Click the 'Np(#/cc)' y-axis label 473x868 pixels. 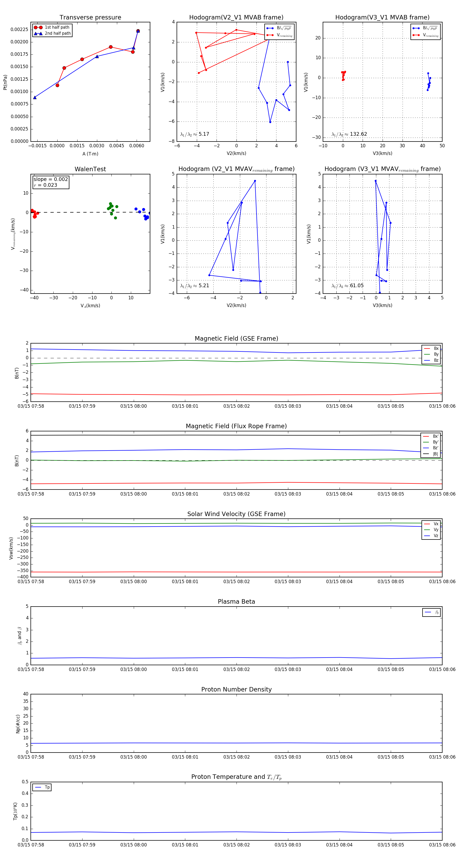[18, 724]
